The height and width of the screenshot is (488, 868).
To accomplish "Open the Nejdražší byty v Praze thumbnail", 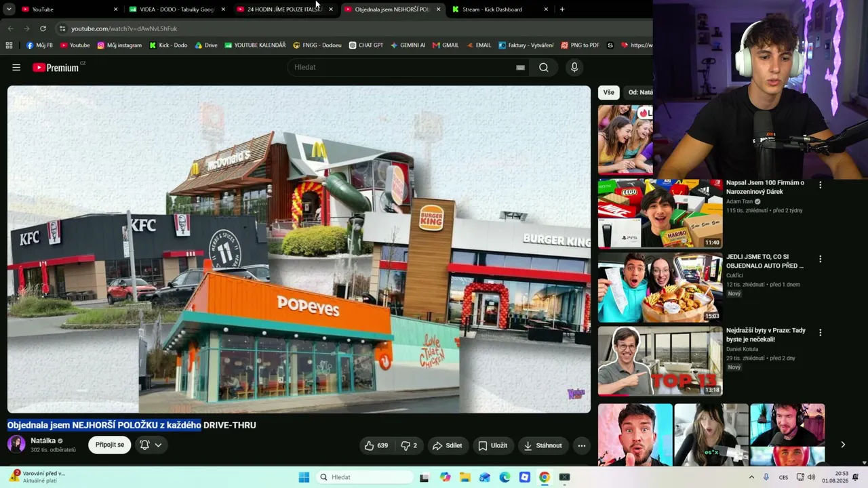I will click(660, 361).
